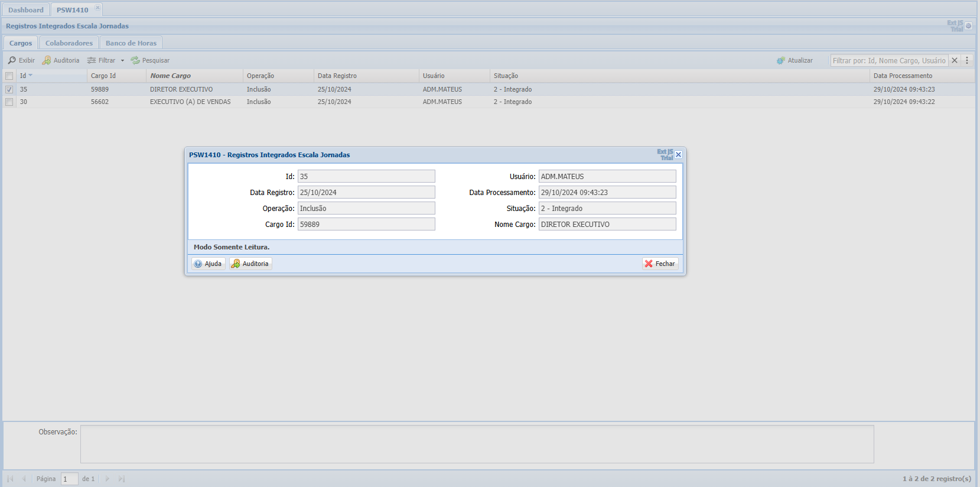Image resolution: width=980 pixels, height=487 pixels.
Task: Click the Exibir magnifier icon in toolbar
Action: (x=12, y=60)
